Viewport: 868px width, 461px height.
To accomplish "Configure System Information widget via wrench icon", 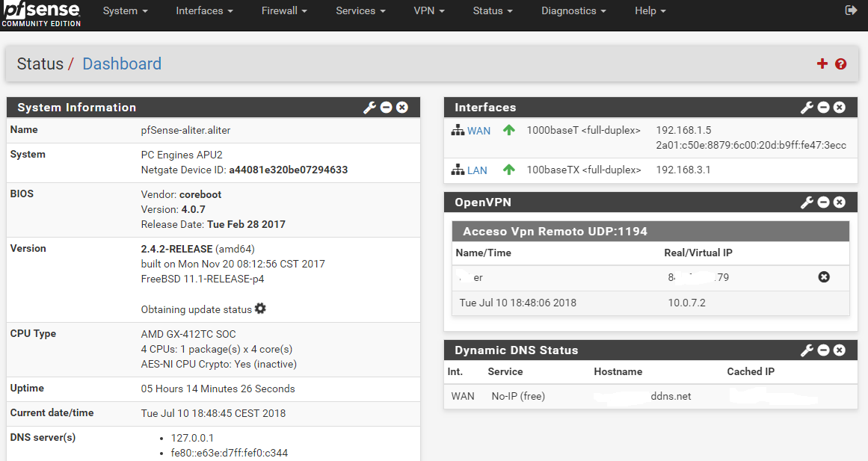I will click(x=369, y=108).
